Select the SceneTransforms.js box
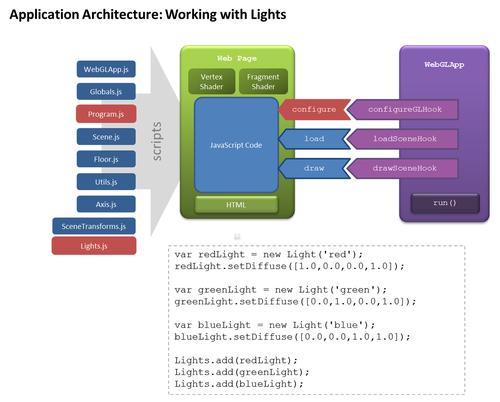Screen dimensions: 500x402 94,226
